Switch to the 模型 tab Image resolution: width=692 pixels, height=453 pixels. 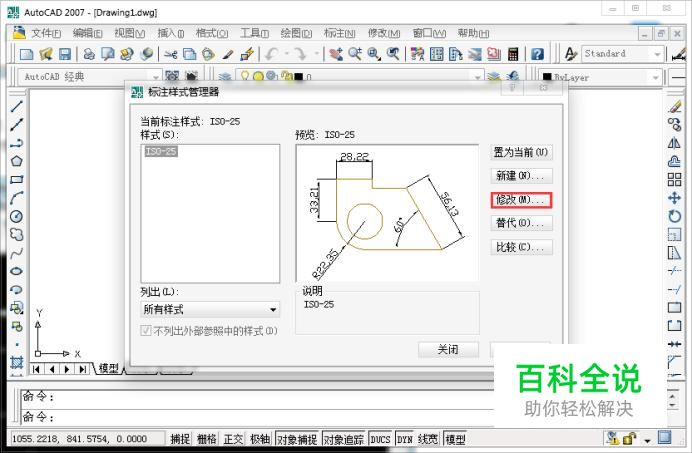coord(109,368)
